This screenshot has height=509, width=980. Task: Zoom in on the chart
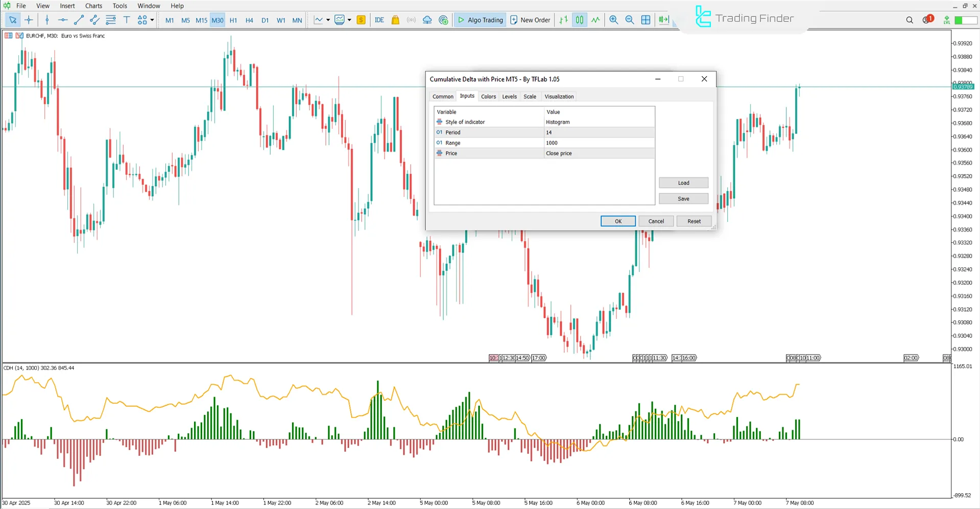click(614, 20)
